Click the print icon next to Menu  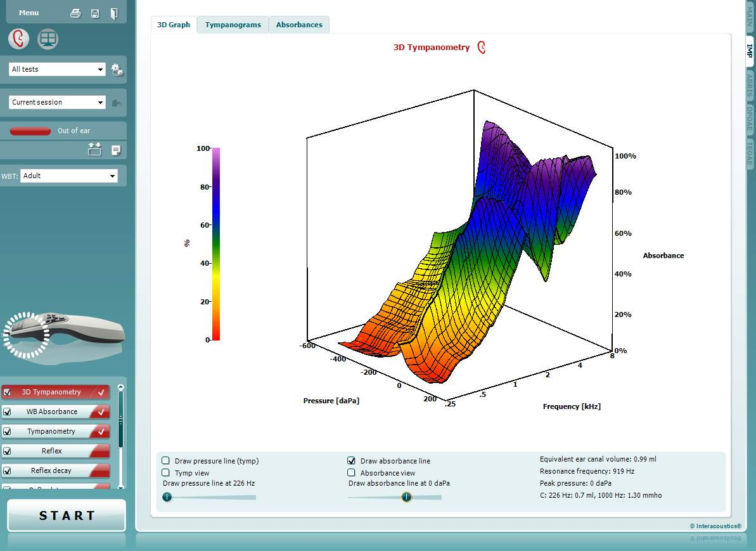pos(75,13)
